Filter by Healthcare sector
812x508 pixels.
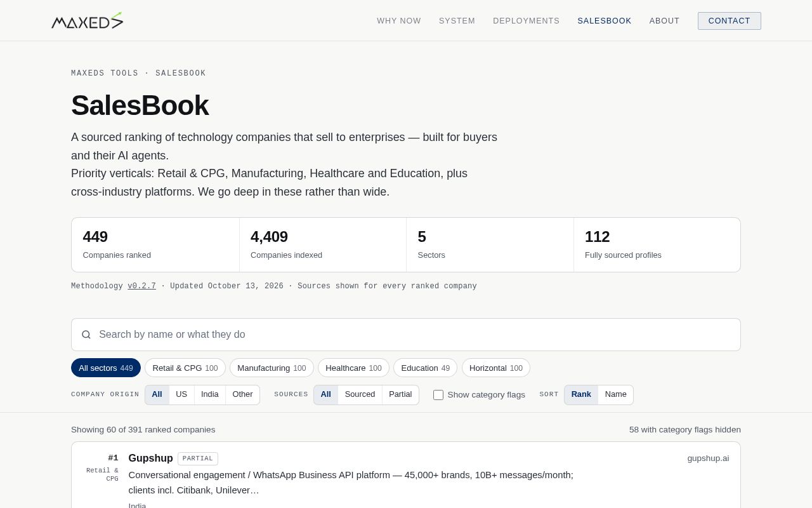(353, 368)
